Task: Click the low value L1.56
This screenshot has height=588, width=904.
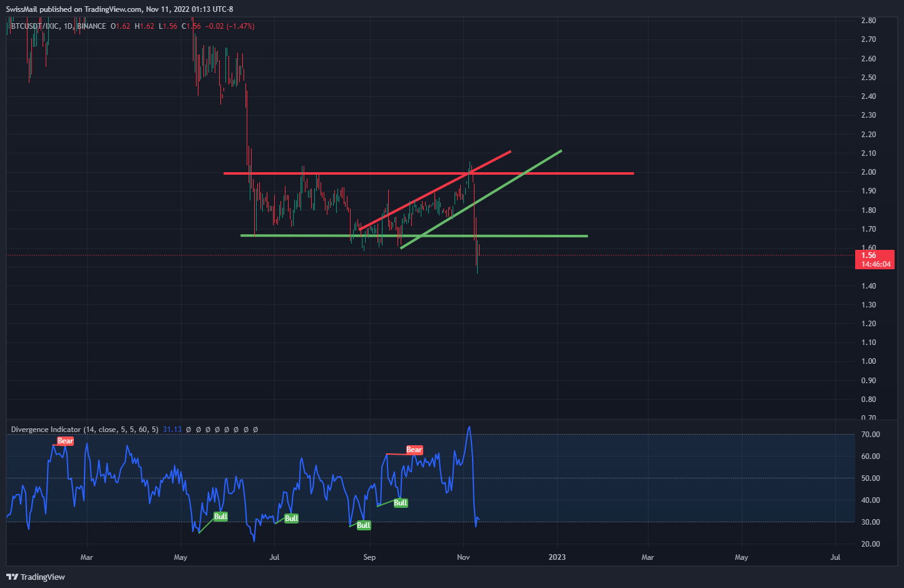Action: click(168, 26)
